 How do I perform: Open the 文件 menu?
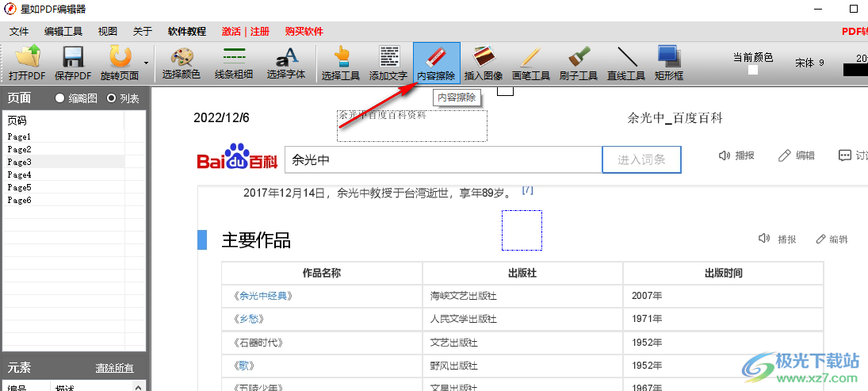19,32
